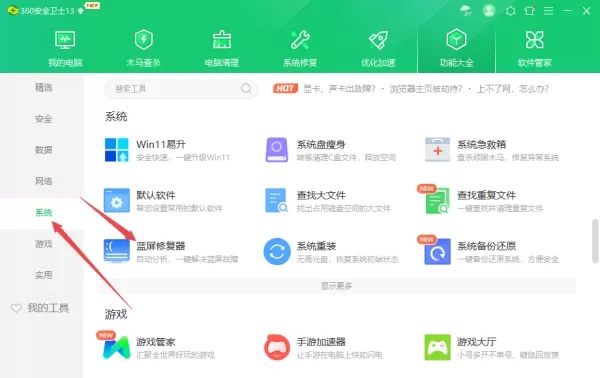The width and height of the screenshot is (600, 378).
Task: Click the skin shirt icon
Action: (x=530, y=10)
